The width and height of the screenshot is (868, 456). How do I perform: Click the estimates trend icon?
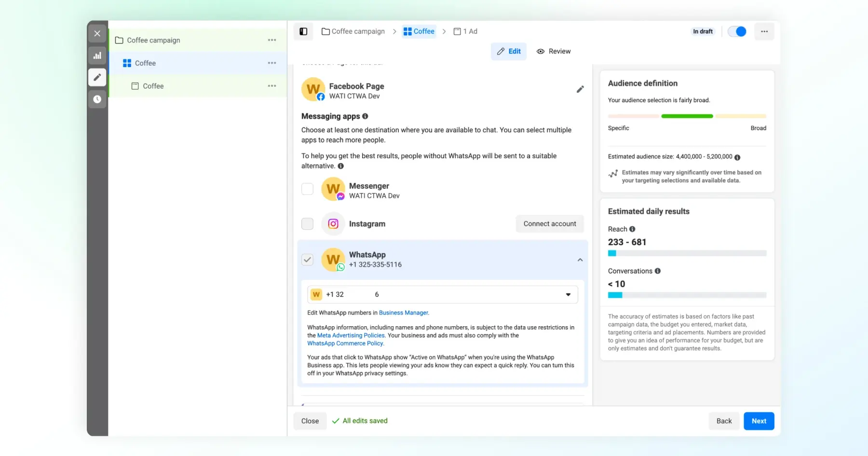point(613,174)
